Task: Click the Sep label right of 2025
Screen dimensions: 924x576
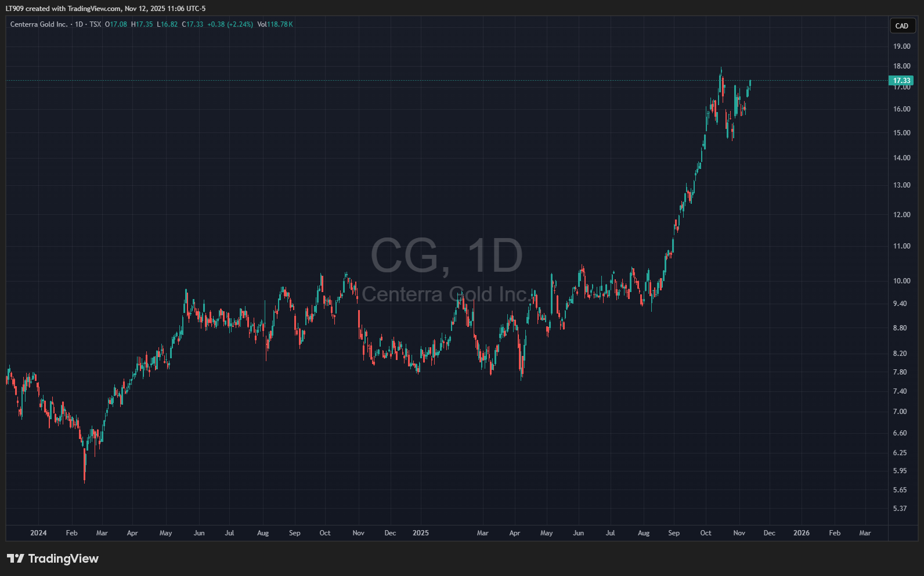Action: point(674,533)
